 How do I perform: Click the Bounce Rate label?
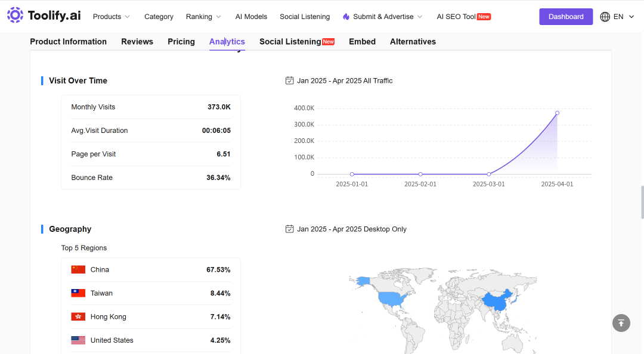(x=92, y=178)
